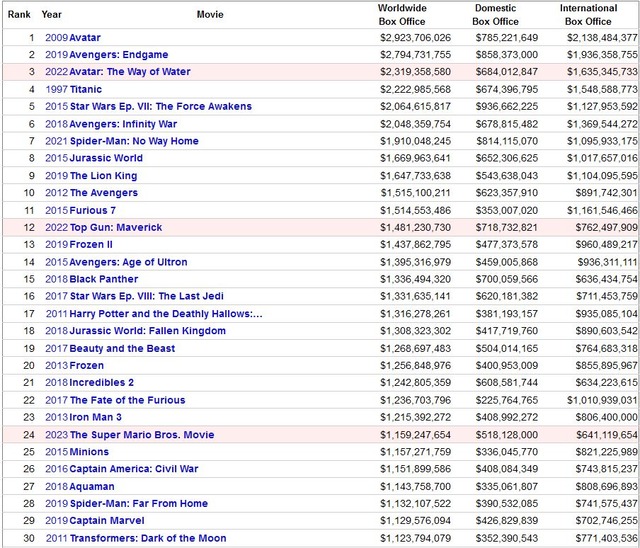640x548 pixels.
Task: Open the Aquaman movie link
Action: click(x=92, y=487)
